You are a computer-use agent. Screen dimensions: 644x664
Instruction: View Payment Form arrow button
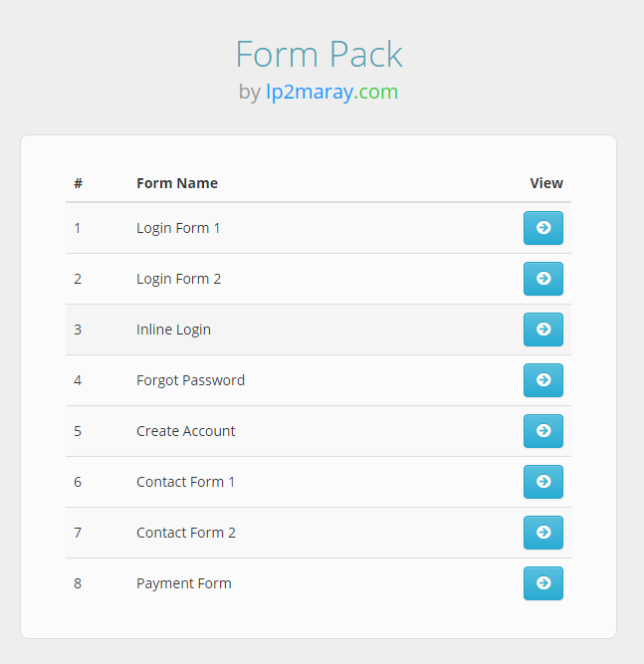click(543, 583)
